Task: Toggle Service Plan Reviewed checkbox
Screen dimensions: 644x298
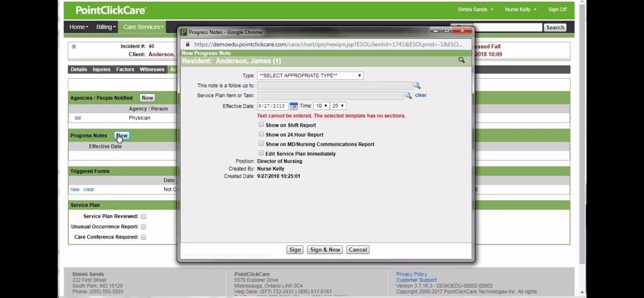Action: pyautogui.click(x=143, y=216)
